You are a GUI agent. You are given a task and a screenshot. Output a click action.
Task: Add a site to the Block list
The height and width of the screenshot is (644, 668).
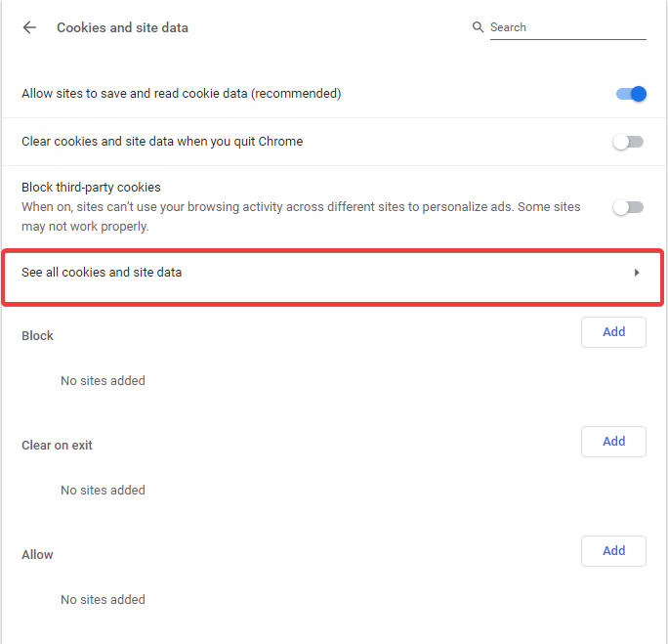click(613, 332)
